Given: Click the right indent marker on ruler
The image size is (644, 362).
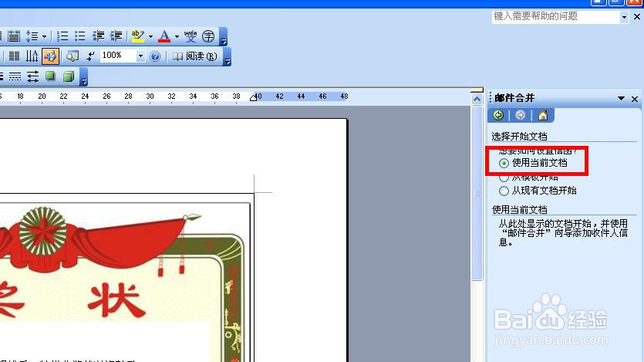Looking at the screenshot, I should (254, 98).
